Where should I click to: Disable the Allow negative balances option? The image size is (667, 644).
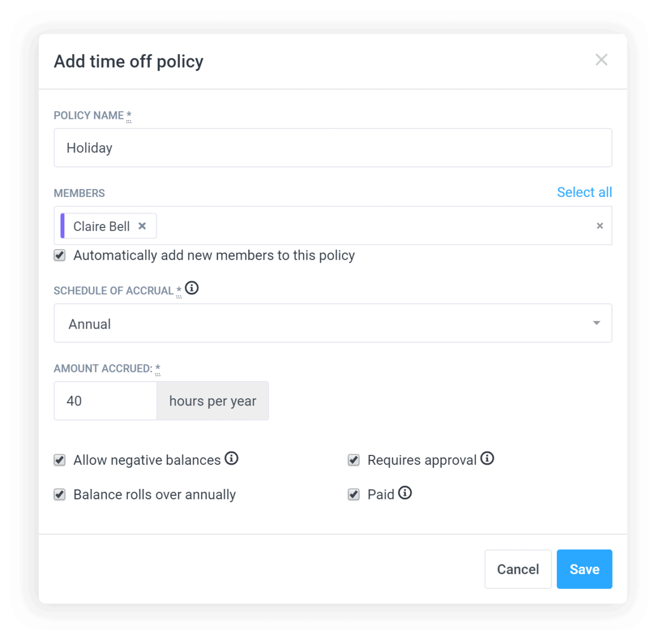[59, 460]
